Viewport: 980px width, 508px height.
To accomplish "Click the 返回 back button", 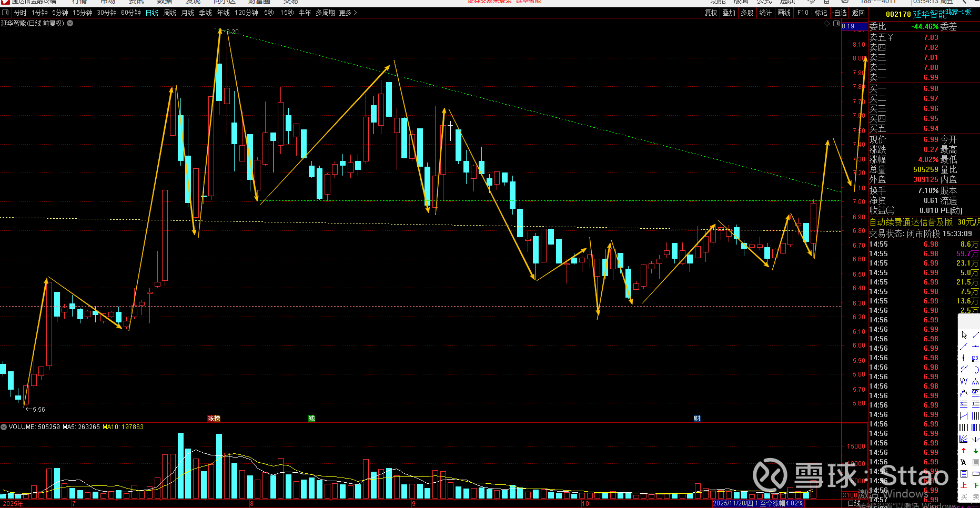I will pos(858,13).
